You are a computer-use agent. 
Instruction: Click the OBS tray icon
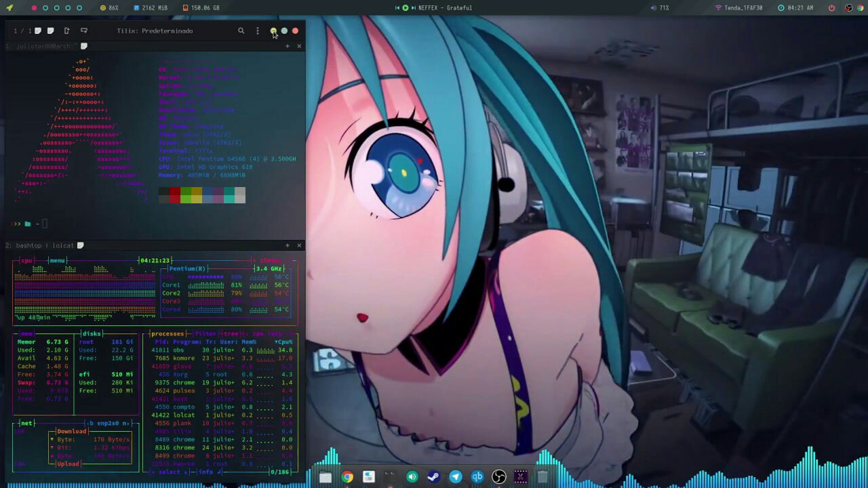849,8
